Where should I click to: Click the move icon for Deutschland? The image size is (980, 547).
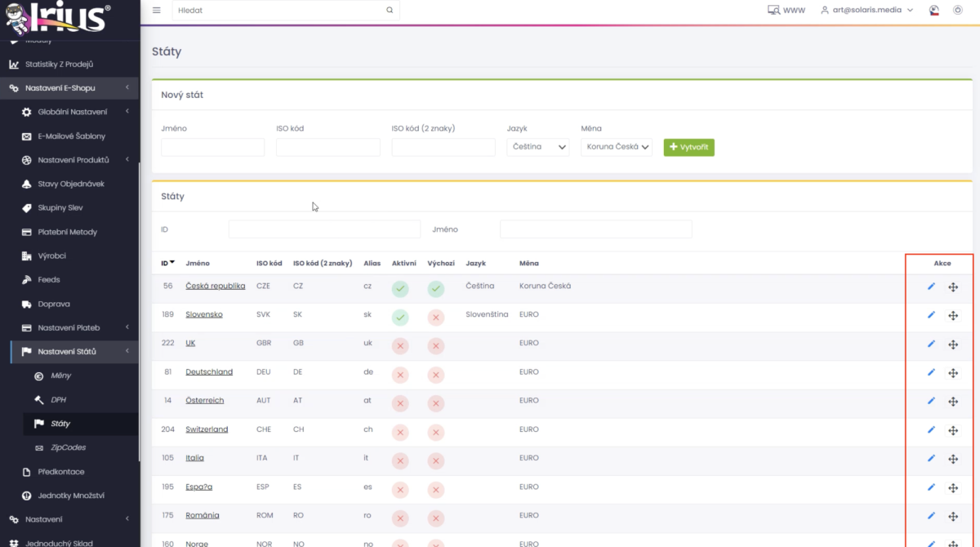[x=953, y=373]
